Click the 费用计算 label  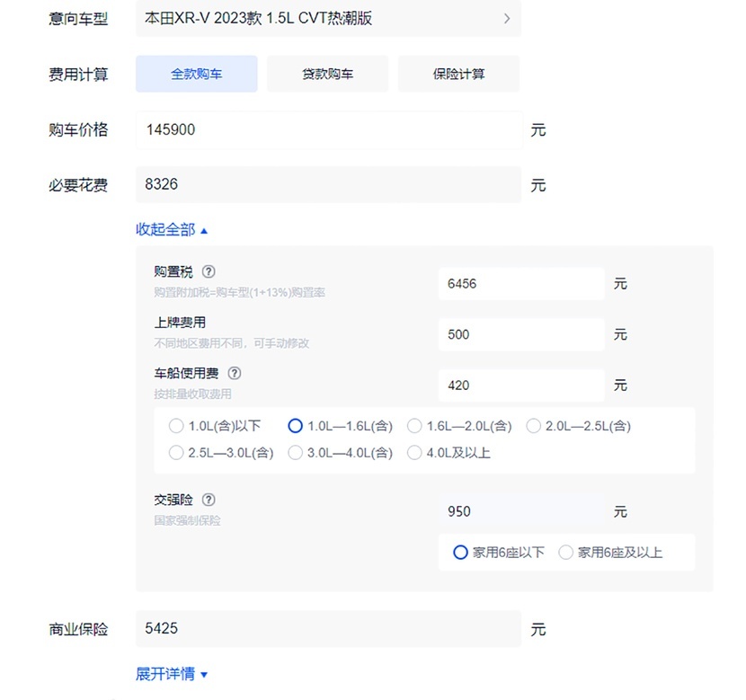(x=78, y=75)
